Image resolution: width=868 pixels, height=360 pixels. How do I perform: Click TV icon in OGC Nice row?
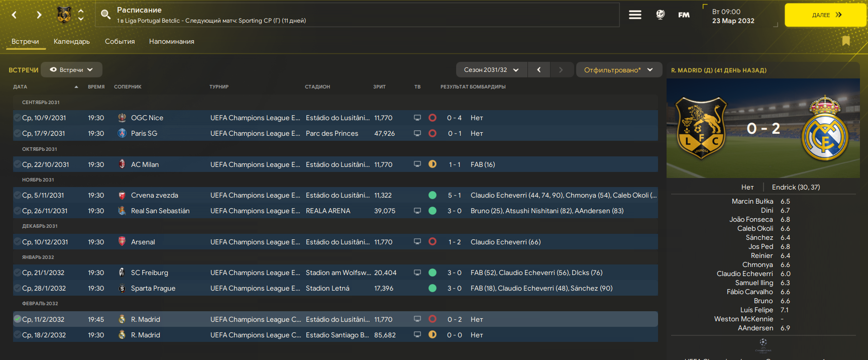click(417, 118)
